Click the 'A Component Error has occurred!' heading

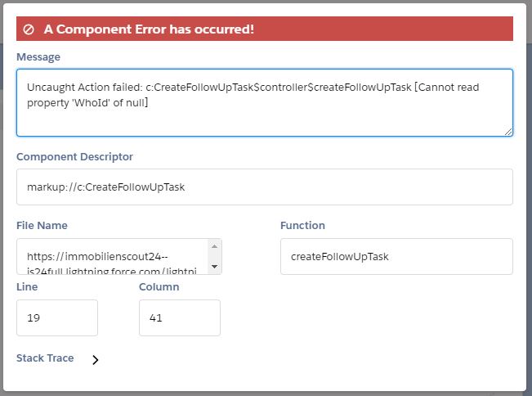pyautogui.click(x=149, y=29)
